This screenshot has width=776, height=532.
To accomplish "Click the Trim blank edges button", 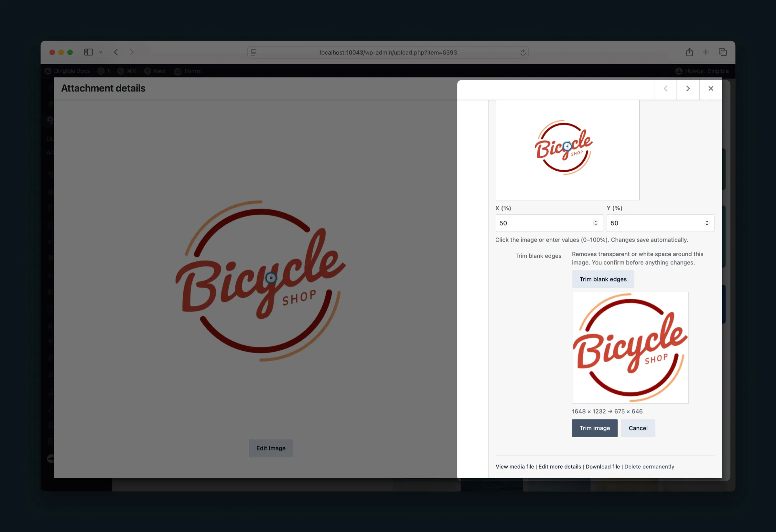I will tap(603, 279).
